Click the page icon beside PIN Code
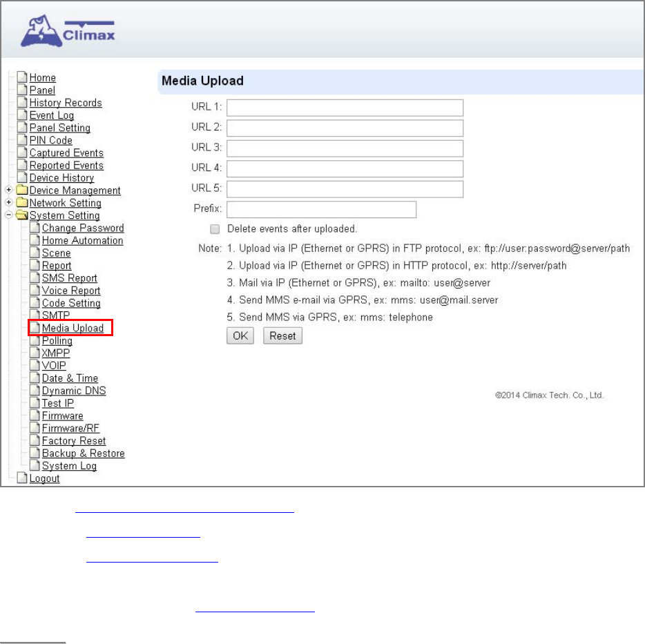 (22, 140)
